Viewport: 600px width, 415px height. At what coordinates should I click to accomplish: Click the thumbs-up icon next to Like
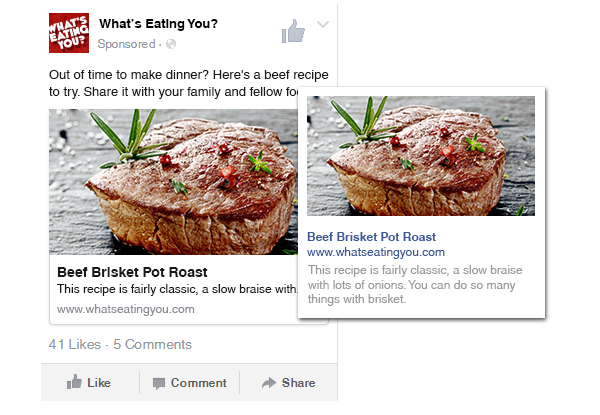(74, 382)
